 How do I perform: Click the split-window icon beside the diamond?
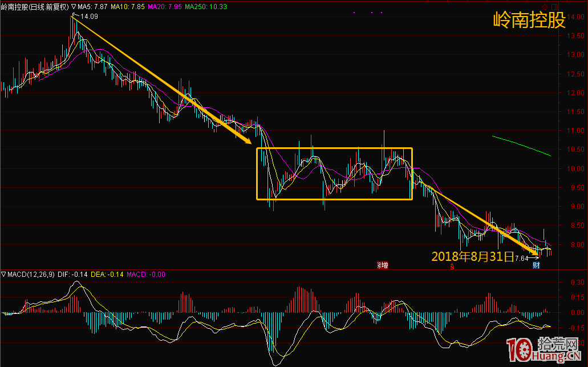coord(554,7)
